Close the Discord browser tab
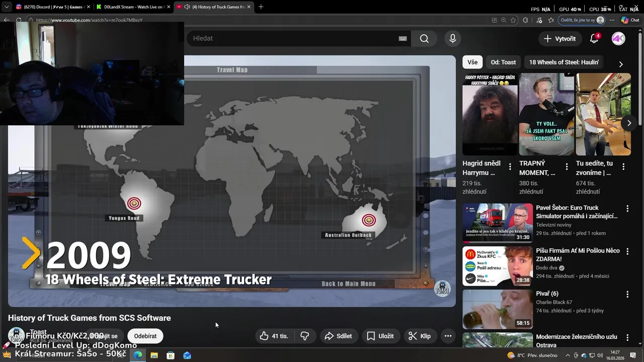This screenshot has width=644, height=362. [88, 7]
